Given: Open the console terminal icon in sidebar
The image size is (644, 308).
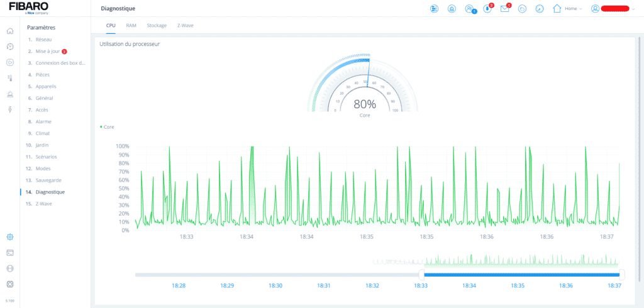Looking at the screenshot, I should (x=10, y=253).
